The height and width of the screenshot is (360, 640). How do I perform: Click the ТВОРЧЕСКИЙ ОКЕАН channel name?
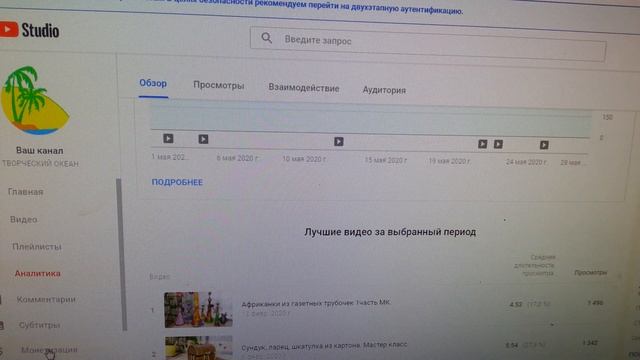tap(40, 164)
